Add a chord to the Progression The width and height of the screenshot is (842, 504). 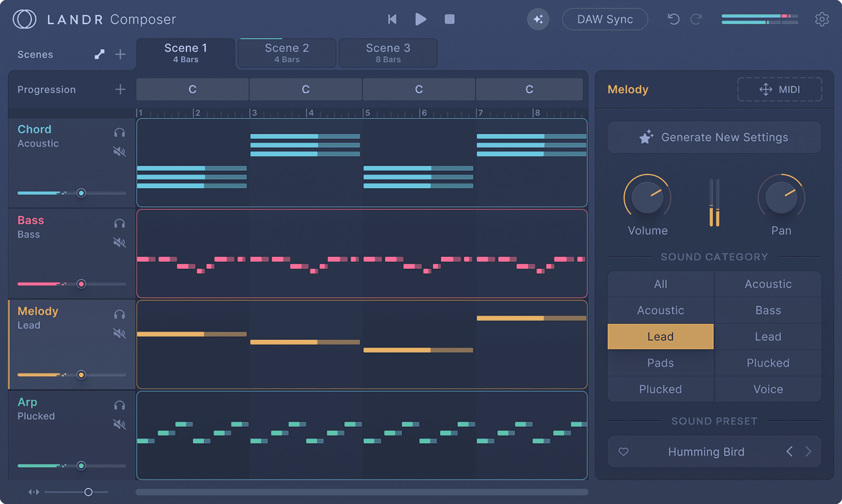tap(120, 90)
